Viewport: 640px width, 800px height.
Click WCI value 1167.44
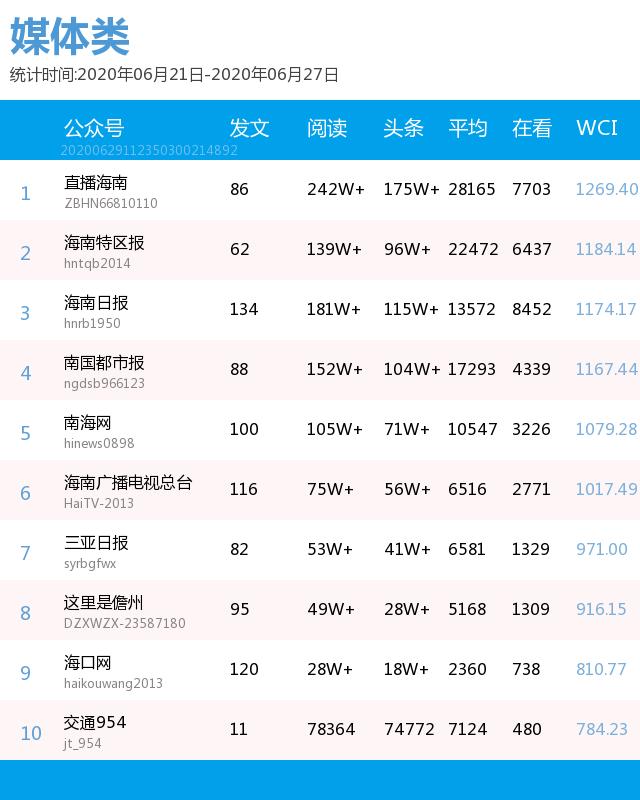click(x=606, y=369)
